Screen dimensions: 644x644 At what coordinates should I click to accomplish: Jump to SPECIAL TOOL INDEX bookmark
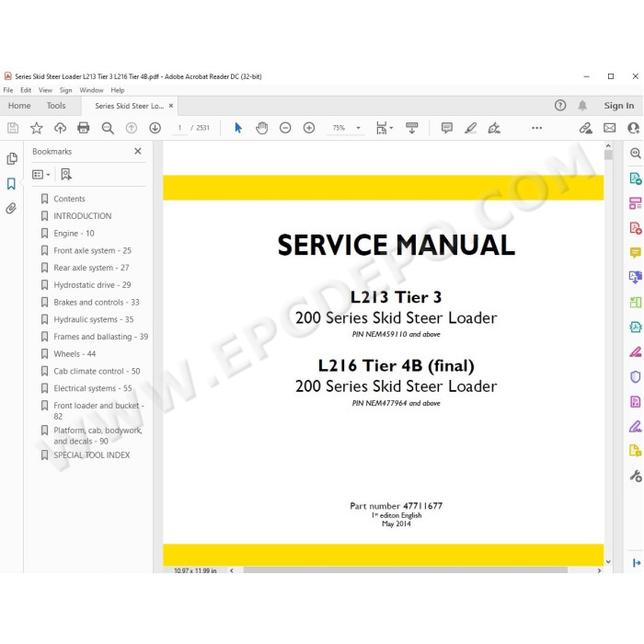(92, 455)
